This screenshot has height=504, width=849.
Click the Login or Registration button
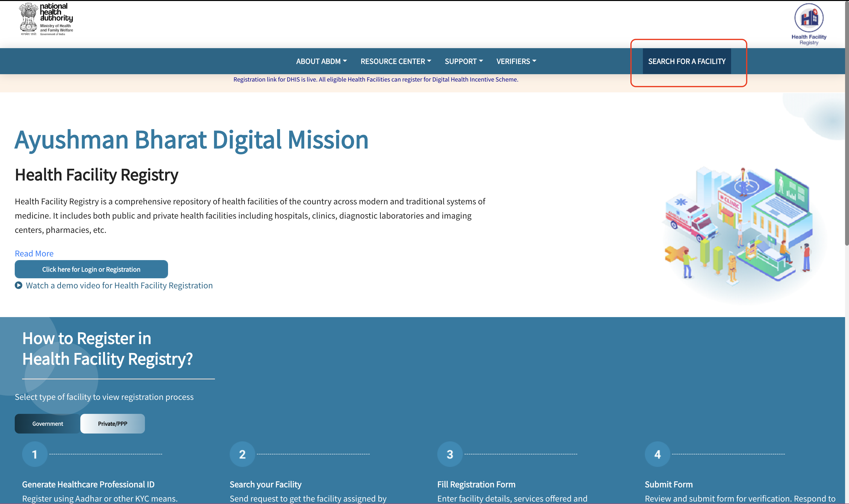(x=91, y=269)
